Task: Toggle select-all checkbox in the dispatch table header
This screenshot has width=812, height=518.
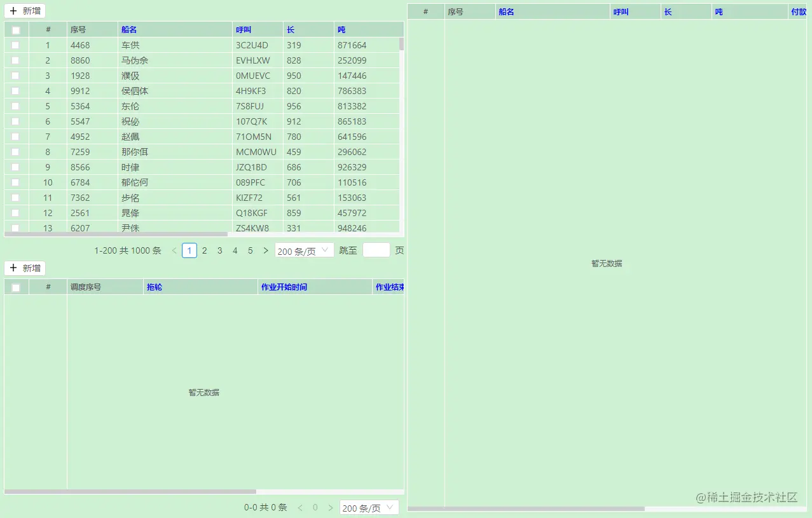Action: (16, 287)
